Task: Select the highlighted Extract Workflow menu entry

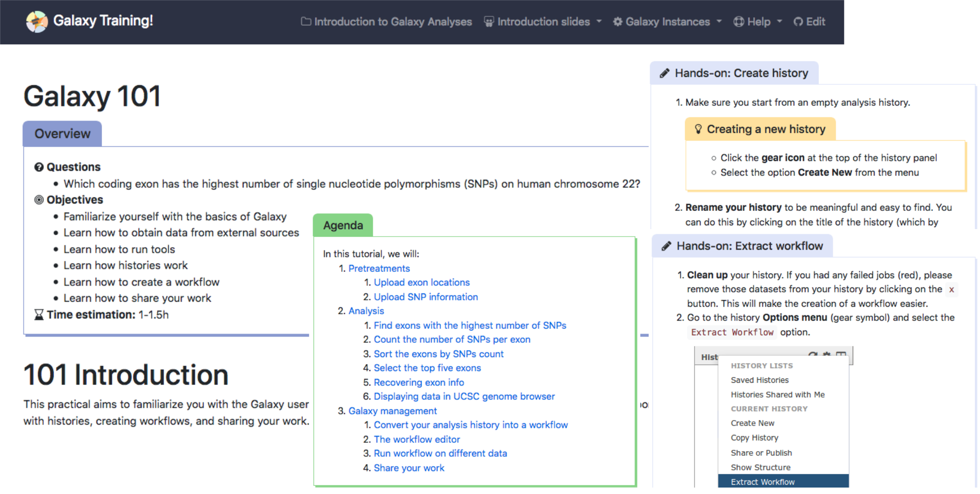Action: 783,481
